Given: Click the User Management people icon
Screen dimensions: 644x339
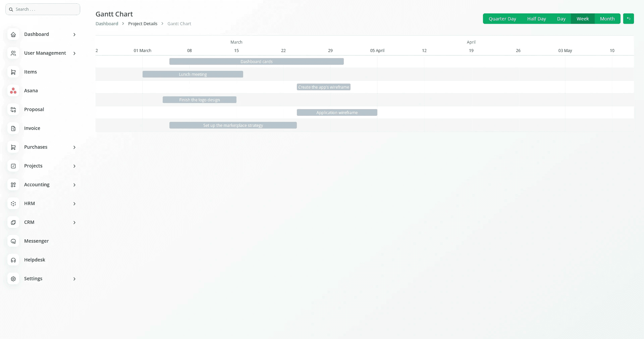Looking at the screenshot, I should click(13, 53).
